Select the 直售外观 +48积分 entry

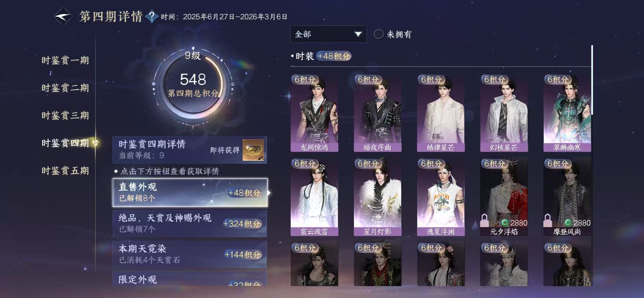(190, 193)
